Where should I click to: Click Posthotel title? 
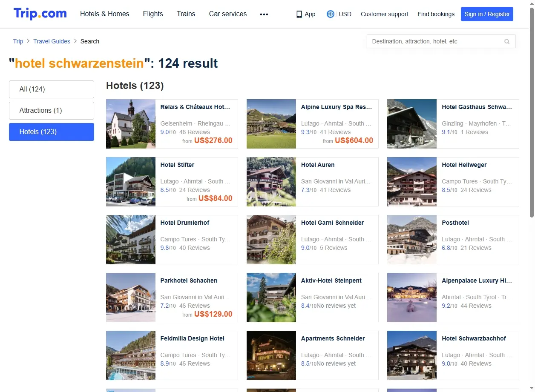[455, 223]
